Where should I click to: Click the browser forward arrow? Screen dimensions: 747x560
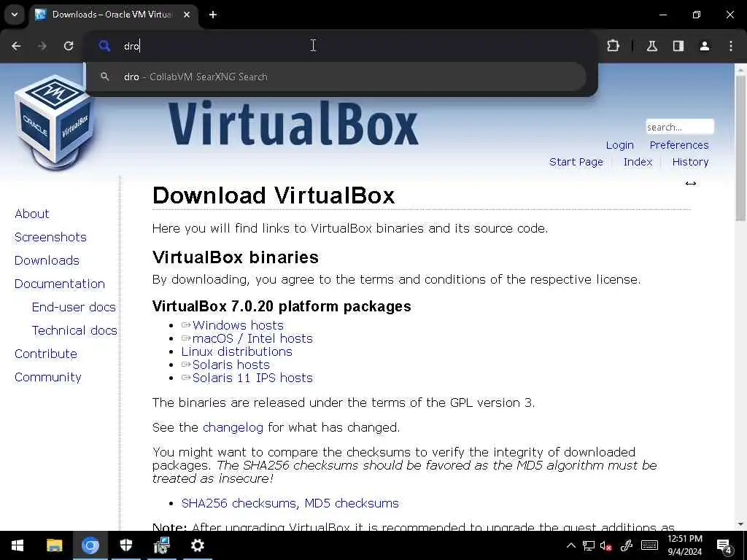(x=42, y=46)
